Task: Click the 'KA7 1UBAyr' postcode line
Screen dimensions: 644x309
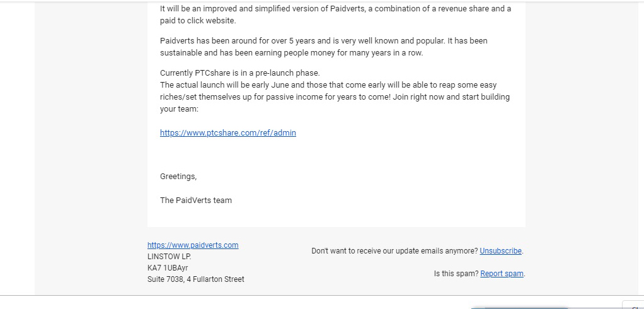Action: point(168,268)
